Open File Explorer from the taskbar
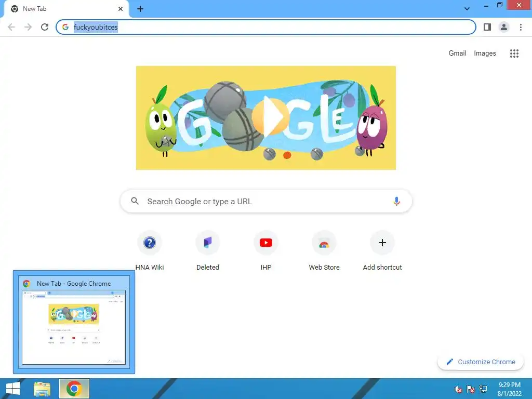 (42, 389)
